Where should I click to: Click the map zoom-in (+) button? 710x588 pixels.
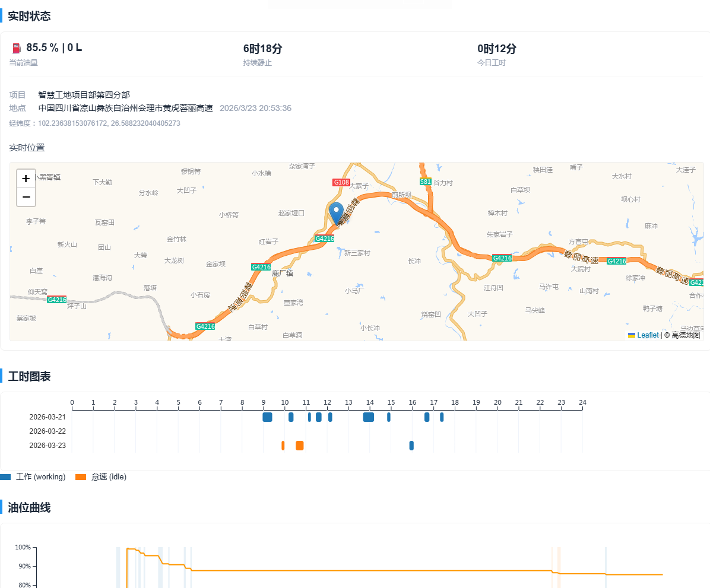(x=26, y=178)
